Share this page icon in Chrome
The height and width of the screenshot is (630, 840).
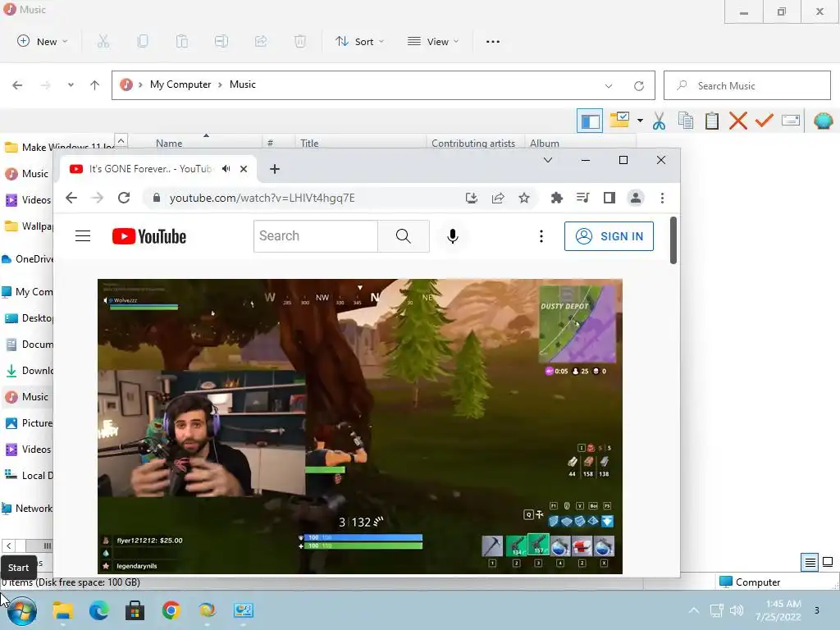[x=498, y=198]
